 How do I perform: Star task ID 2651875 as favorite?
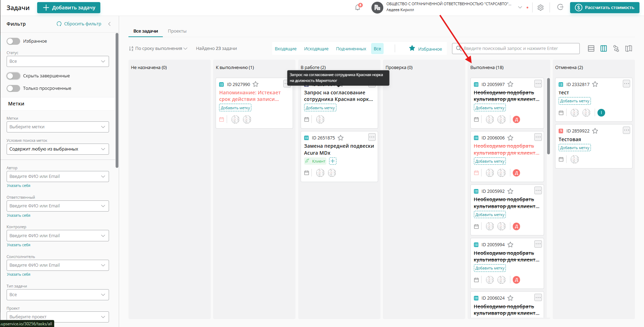[341, 138]
